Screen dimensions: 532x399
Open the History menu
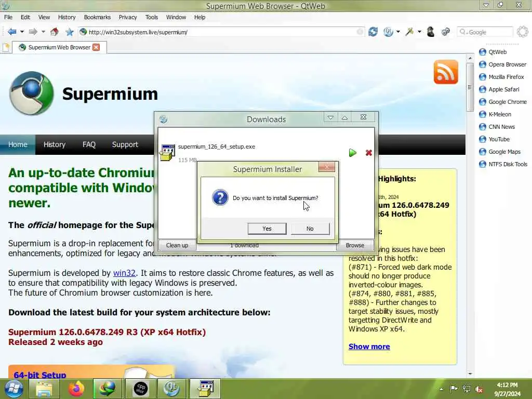66,17
